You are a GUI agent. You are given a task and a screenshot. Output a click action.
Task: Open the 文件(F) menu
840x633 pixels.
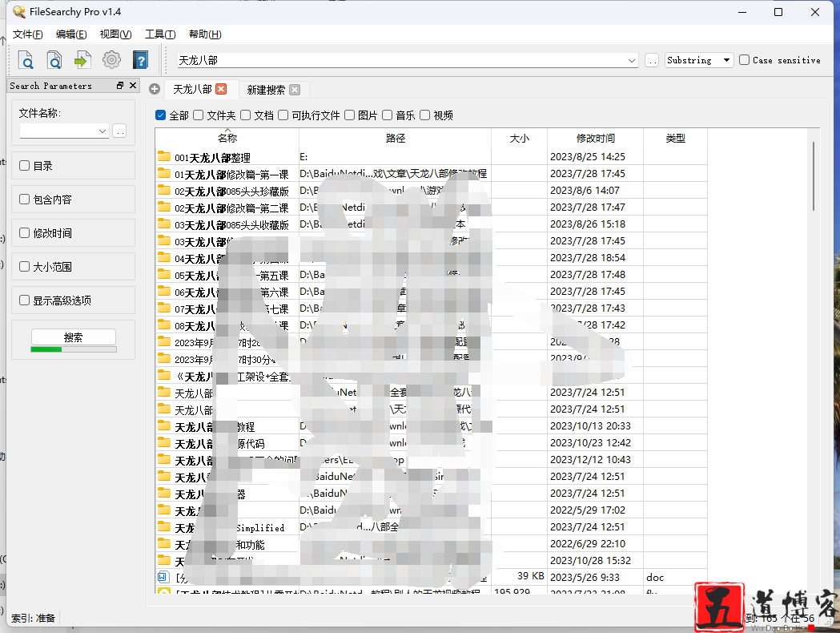[27, 34]
